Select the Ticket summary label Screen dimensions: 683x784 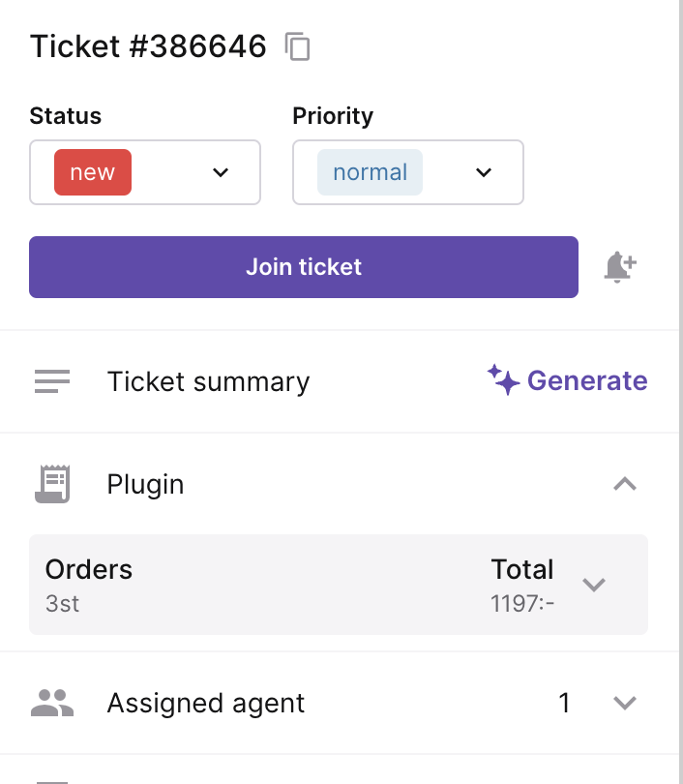(x=208, y=381)
